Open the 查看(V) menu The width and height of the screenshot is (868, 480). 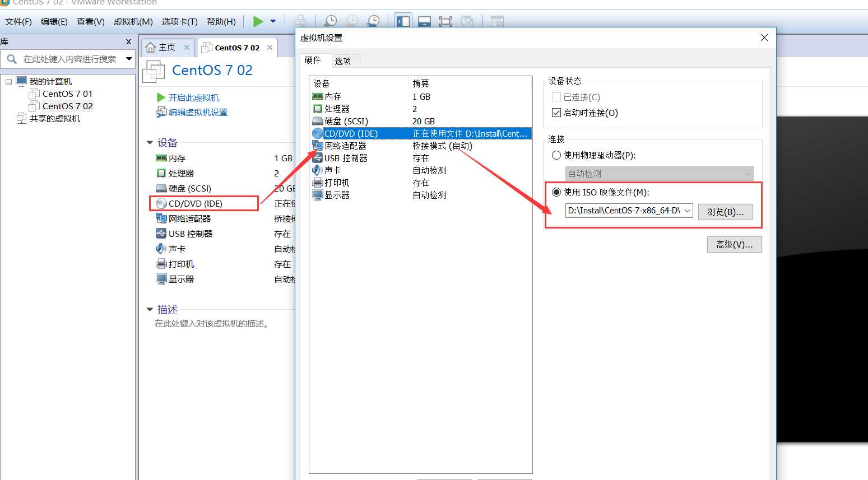[91, 22]
